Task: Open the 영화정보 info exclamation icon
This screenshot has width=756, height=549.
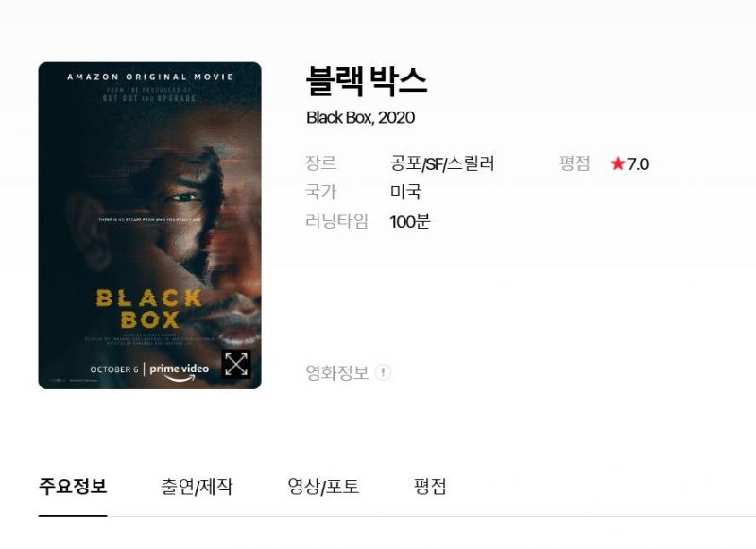Action: 384,372
